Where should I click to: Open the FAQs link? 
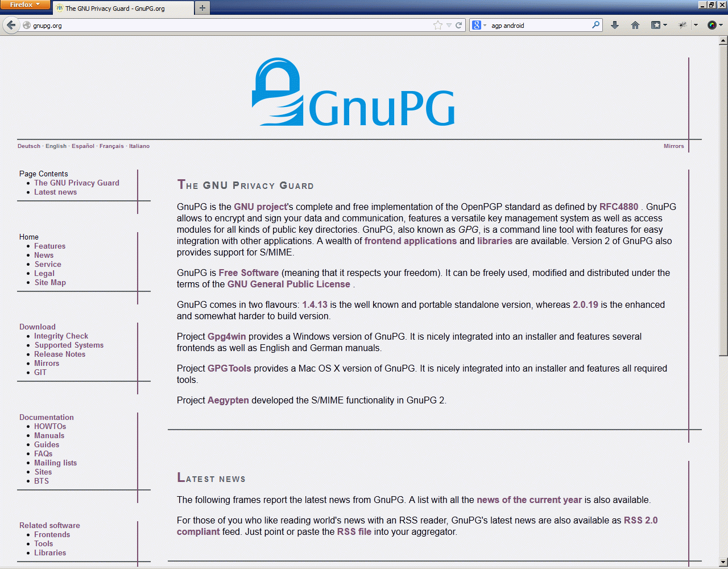43,454
